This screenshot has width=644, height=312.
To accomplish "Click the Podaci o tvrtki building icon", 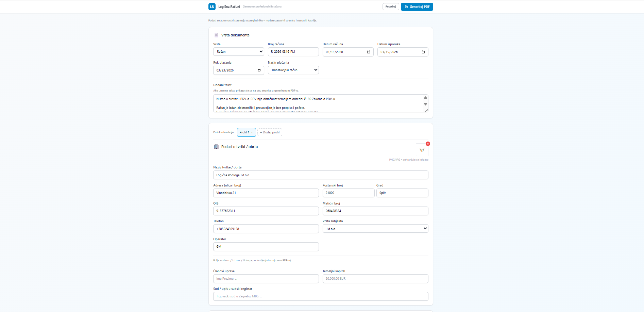I will coord(216,147).
